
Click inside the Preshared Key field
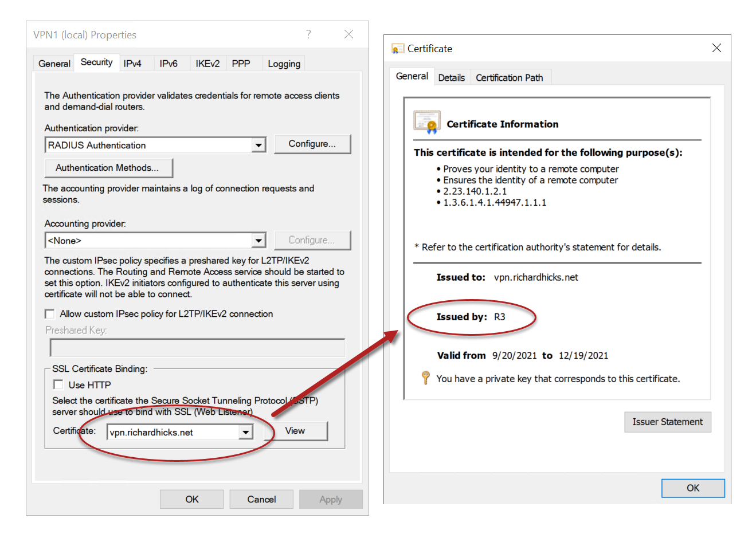(x=197, y=347)
